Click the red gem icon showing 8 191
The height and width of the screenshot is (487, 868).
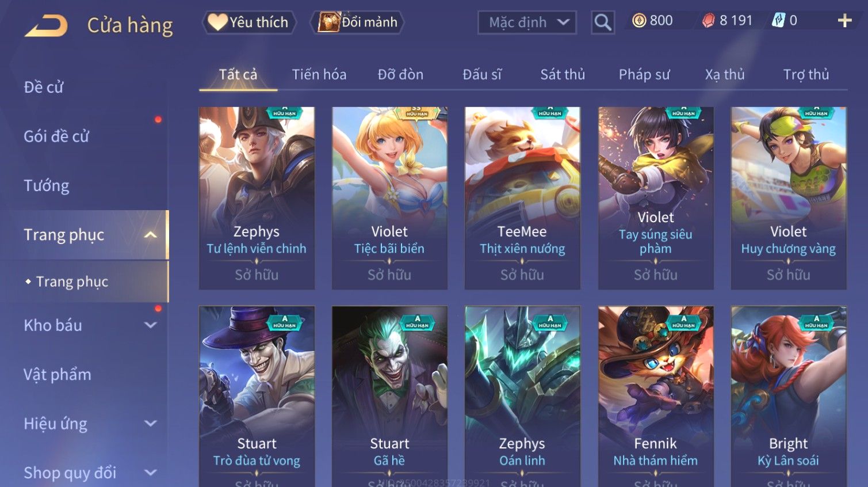[x=709, y=21]
